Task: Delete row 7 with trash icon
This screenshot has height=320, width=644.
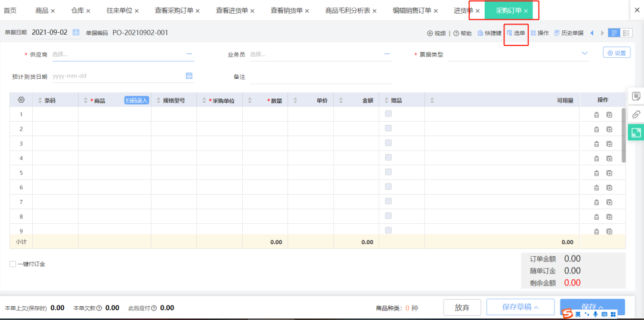Action: click(x=596, y=202)
